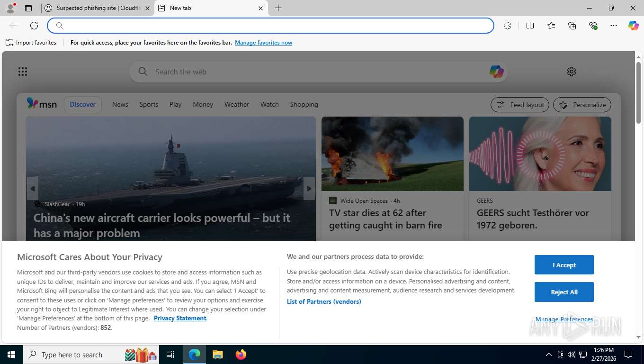Click the taskbar search box
644x364 pixels.
click(x=91, y=355)
